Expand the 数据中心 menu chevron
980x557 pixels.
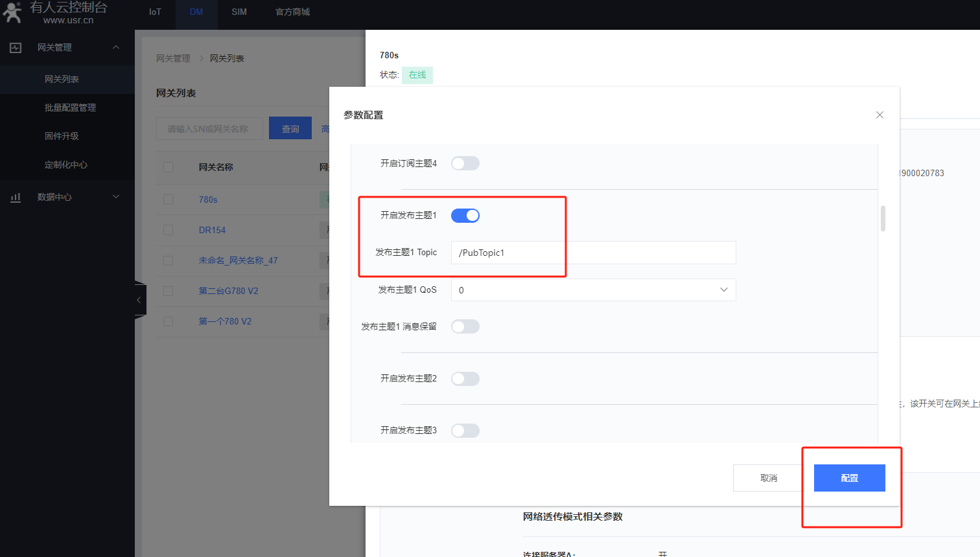[116, 197]
